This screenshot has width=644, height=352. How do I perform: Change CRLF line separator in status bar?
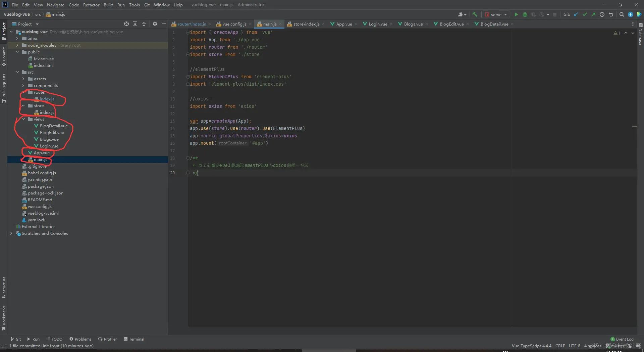tap(560, 346)
